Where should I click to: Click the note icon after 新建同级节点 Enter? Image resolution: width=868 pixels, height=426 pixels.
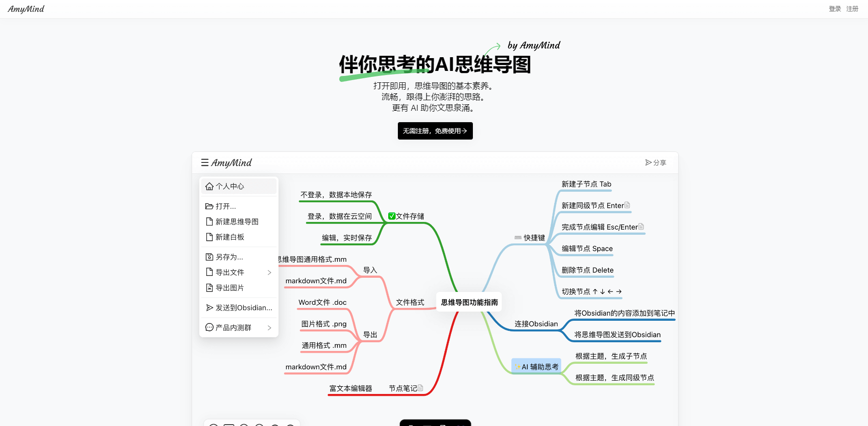click(x=627, y=205)
